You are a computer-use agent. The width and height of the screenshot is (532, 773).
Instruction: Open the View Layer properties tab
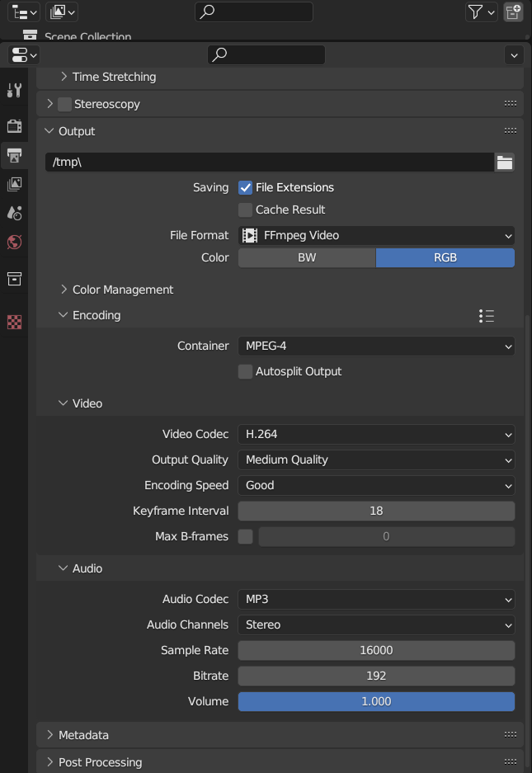click(13, 183)
